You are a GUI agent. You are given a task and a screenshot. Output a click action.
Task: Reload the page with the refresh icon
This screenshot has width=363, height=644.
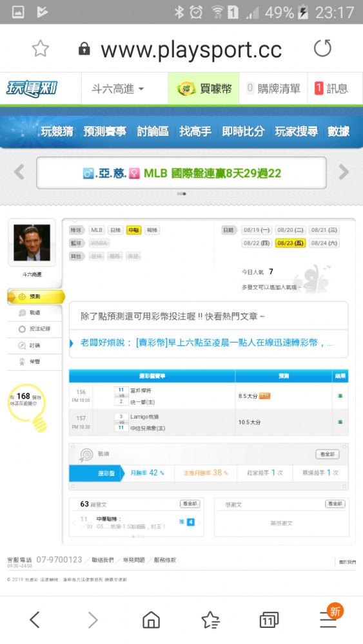click(x=322, y=48)
